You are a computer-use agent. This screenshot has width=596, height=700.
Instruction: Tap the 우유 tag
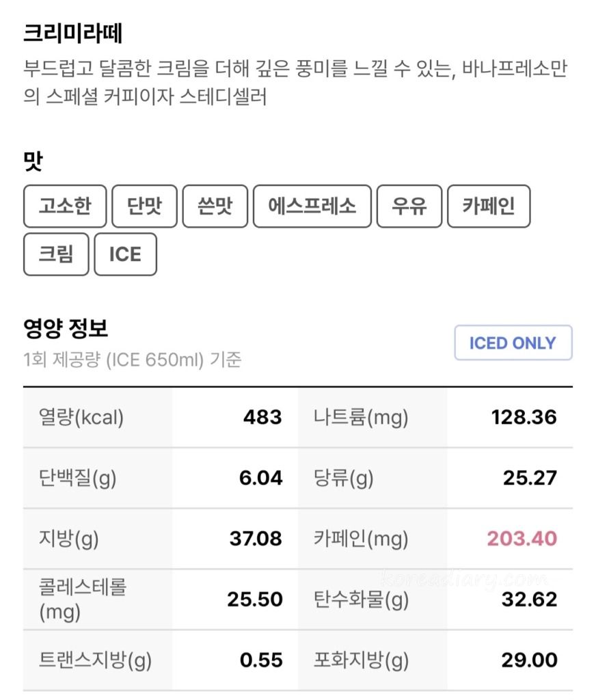point(409,206)
